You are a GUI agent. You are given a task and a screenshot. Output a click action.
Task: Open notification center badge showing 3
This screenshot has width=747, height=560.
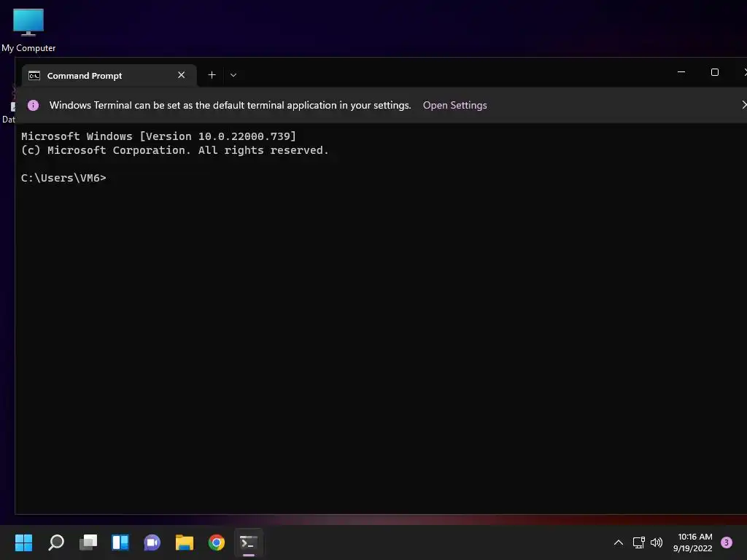727,542
